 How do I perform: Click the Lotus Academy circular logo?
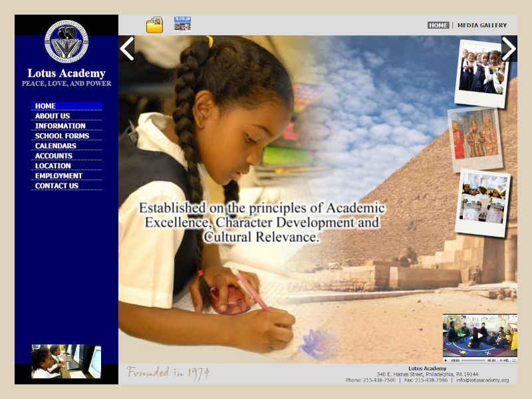[x=66, y=41]
